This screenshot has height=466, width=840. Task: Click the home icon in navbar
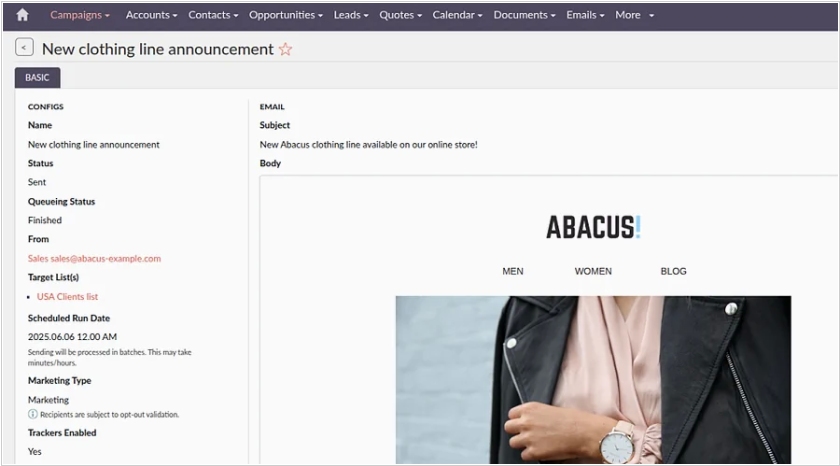click(x=22, y=15)
